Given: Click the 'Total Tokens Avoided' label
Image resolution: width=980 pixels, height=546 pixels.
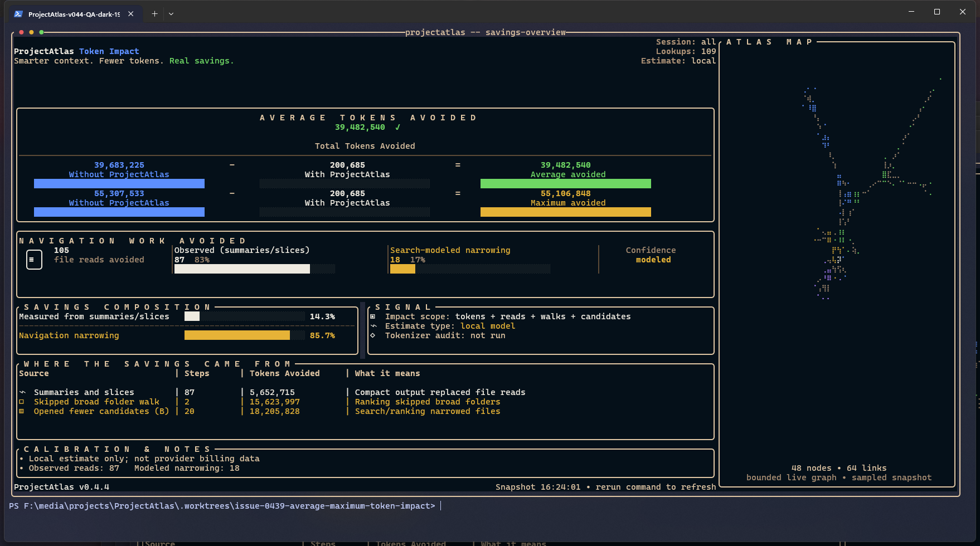Looking at the screenshot, I should coord(365,146).
